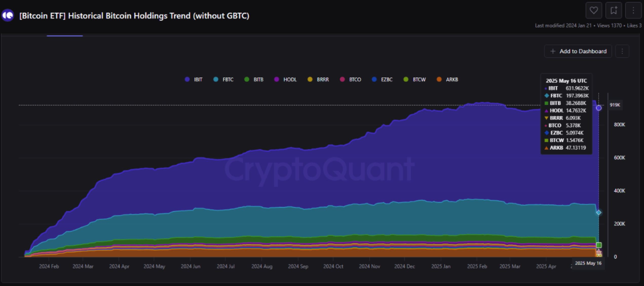Viewport: 644px width, 286px height.
Task: Click the 2025 Jan x-axis label
Action: [x=441, y=266]
